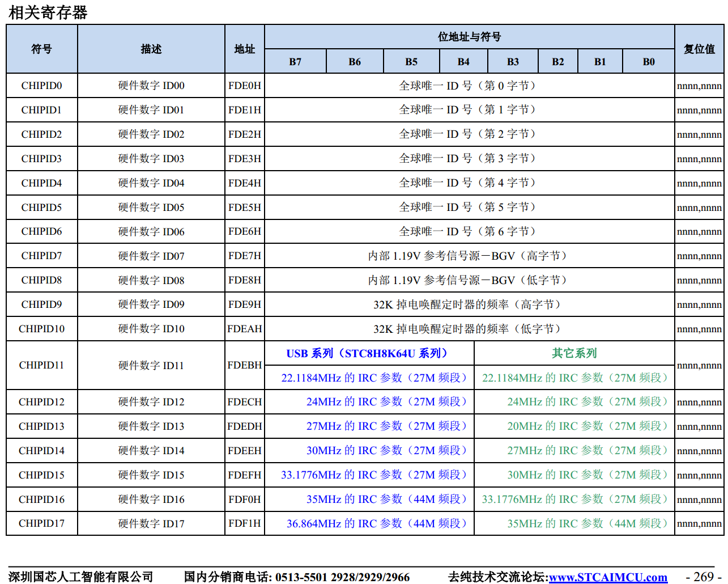Click the 地址 column header

[245, 49]
